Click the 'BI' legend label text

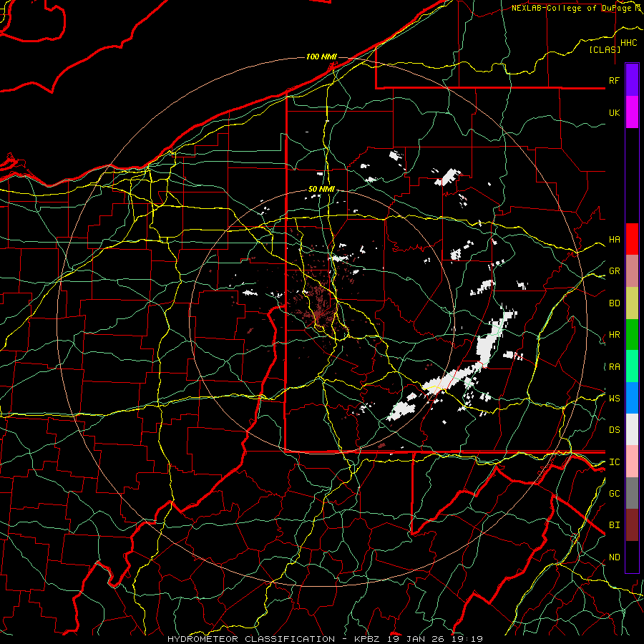(x=614, y=525)
